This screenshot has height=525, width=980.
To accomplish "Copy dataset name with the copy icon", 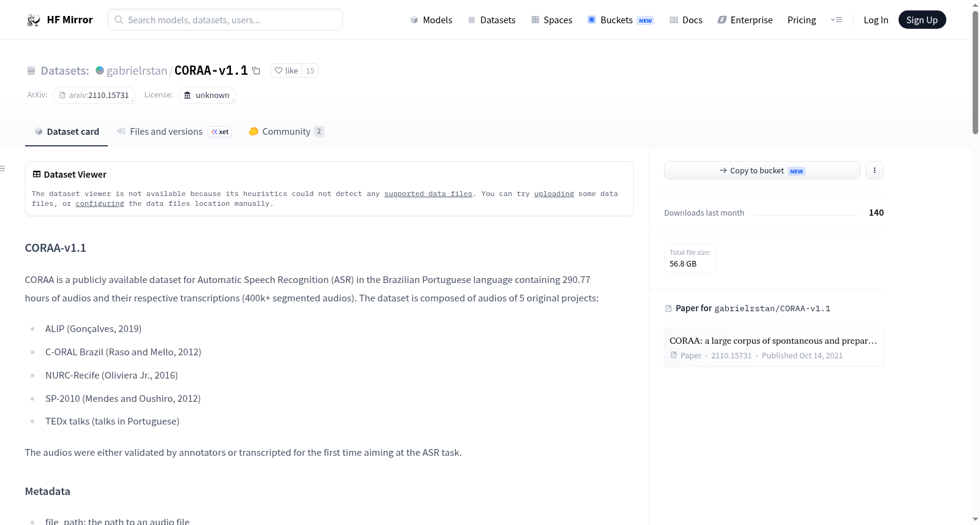I will (256, 70).
